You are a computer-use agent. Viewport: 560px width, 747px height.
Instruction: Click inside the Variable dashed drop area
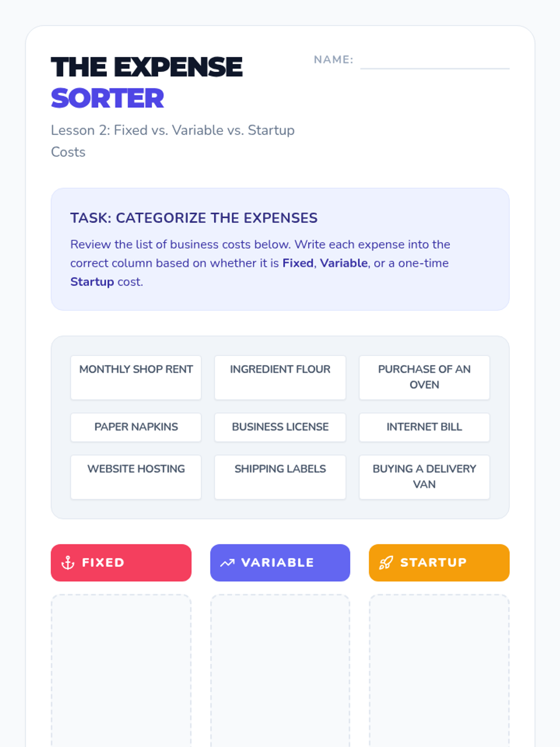click(280, 671)
